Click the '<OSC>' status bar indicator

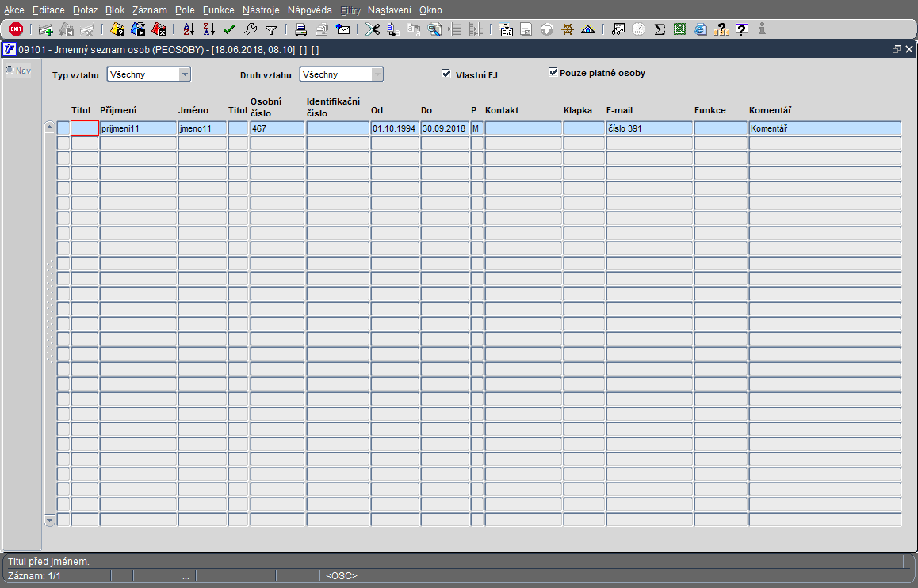click(342, 575)
